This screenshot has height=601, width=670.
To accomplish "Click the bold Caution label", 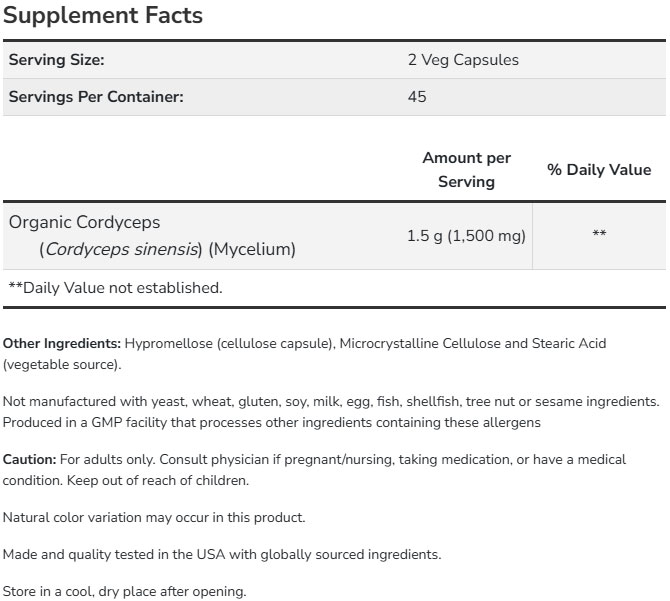I will pyautogui.click(x=28, y=460).
